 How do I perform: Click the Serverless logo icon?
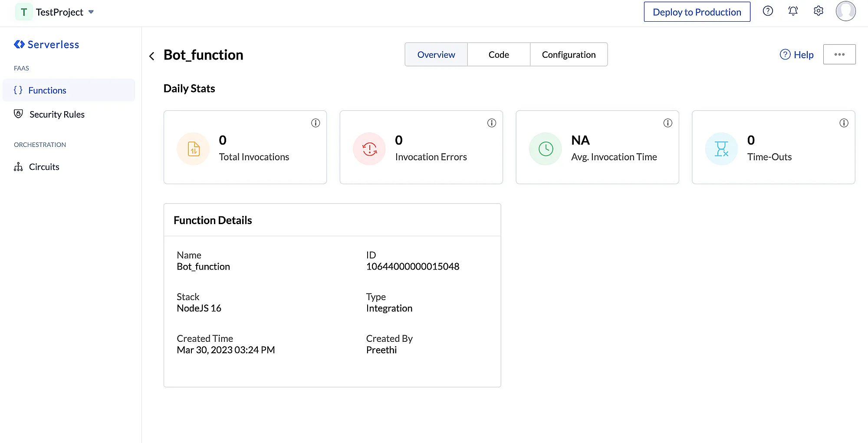click(19, 44)
